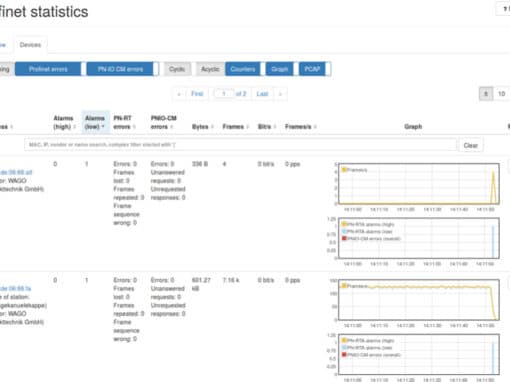The width and height of the screenshot is (510, 382).
Task: Click PN-RTA alarms (high) swatch in second row graph
Action: 344,341
